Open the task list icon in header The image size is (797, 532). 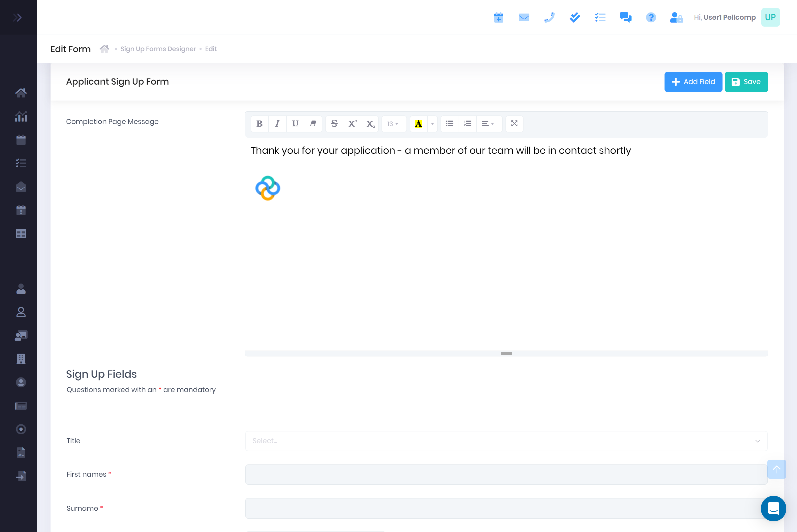[600, 17]
